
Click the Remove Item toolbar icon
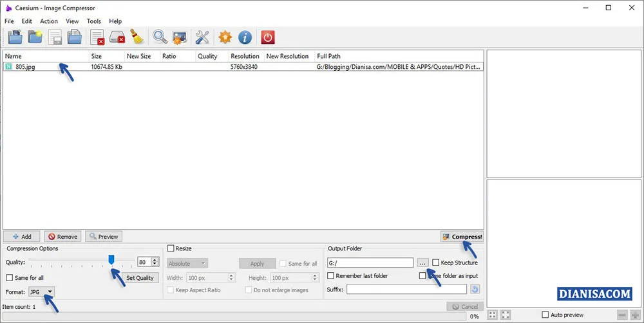[x=97, y=37]
